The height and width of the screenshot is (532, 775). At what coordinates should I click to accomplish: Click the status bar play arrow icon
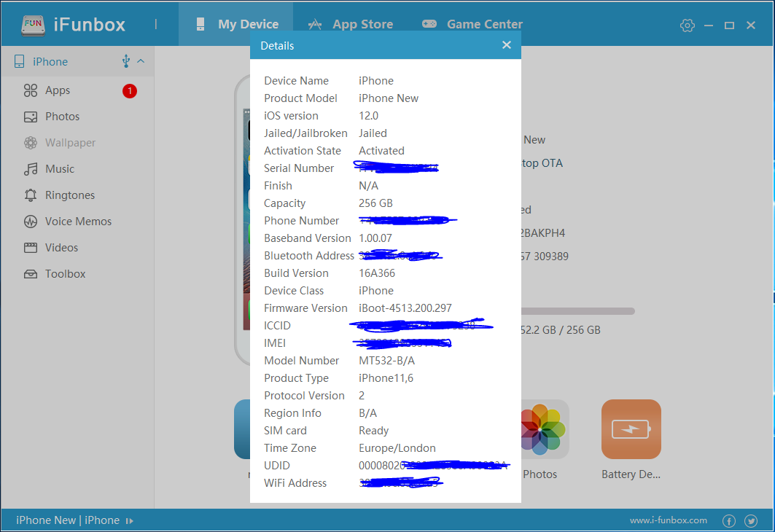pos(130,520)
